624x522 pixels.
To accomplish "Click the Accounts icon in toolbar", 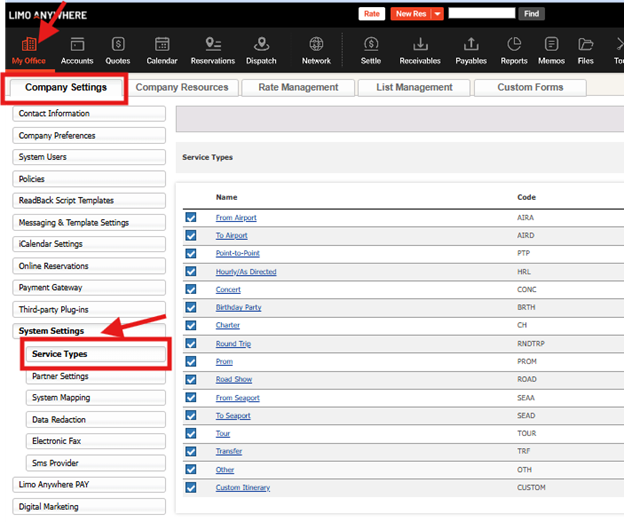I will [77, 45].
